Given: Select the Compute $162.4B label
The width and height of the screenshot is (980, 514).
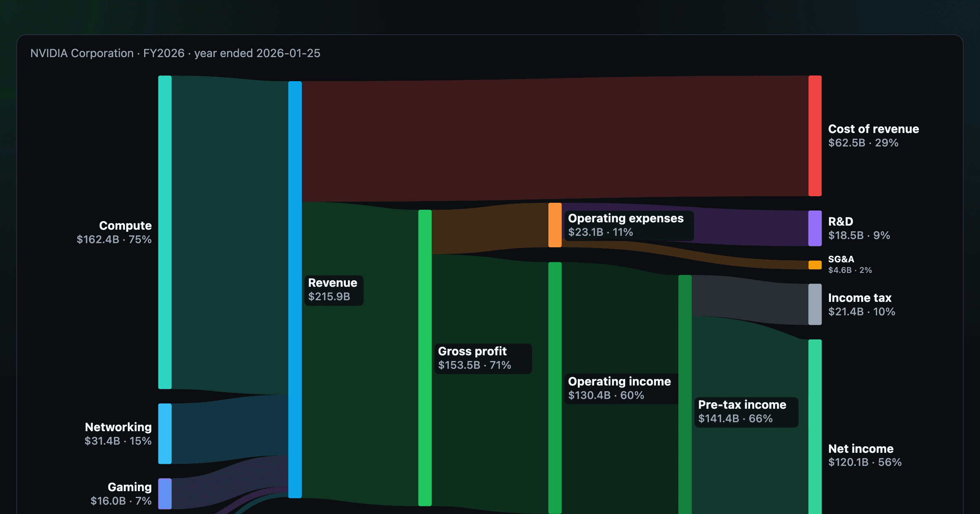Looking at the screenshot, I should [x=114, y=232].
